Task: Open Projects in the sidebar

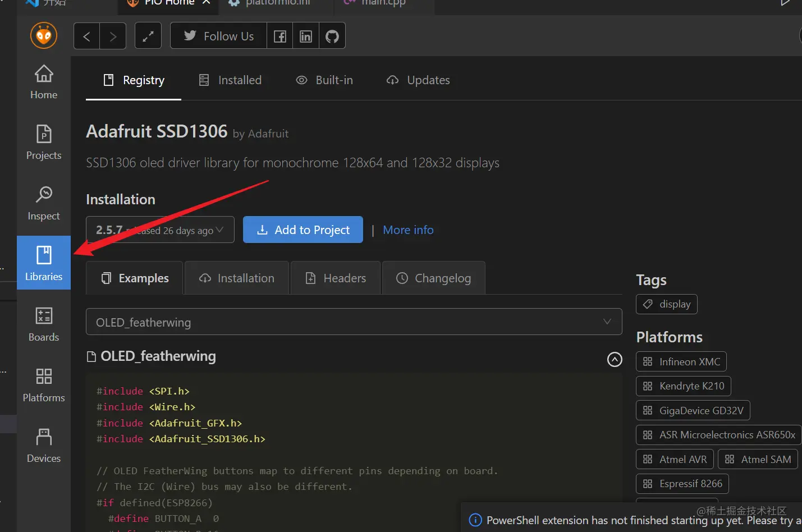Action: [x=44, y=143]
